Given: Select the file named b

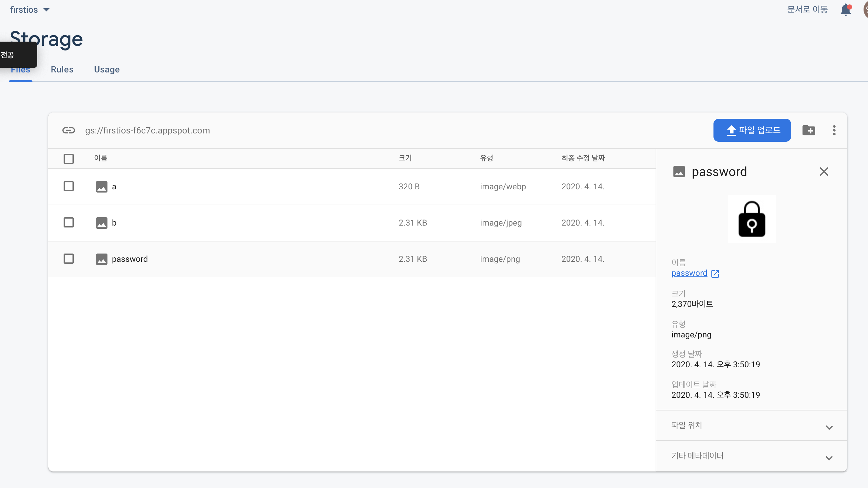Looking at the screenshot, I should point(114,223).
